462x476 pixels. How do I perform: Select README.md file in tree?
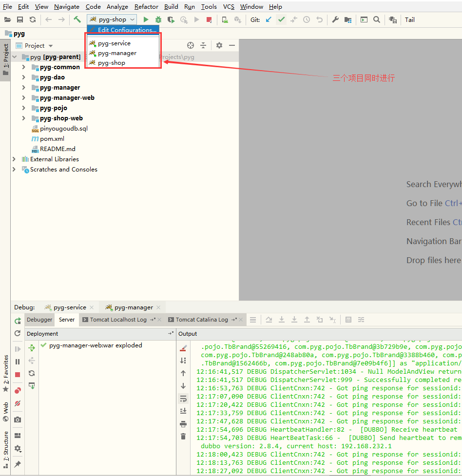click(x=54, y=149)
